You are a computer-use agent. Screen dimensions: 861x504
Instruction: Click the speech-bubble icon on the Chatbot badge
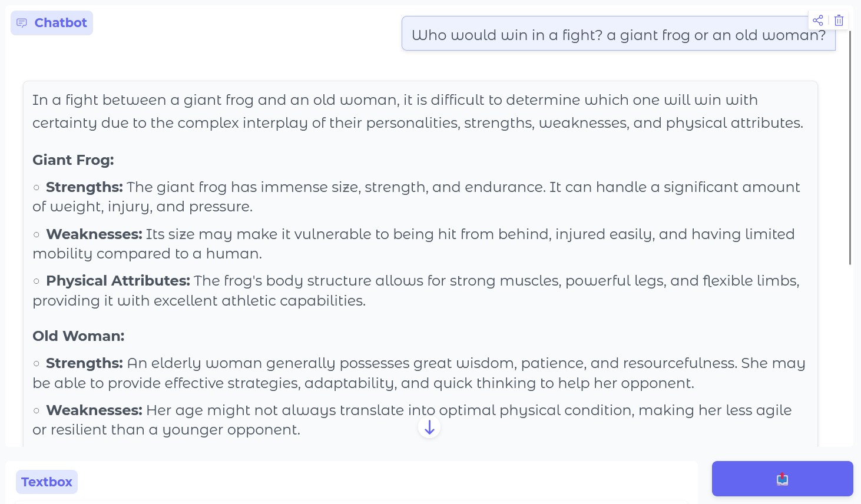[x=22, y=23]
